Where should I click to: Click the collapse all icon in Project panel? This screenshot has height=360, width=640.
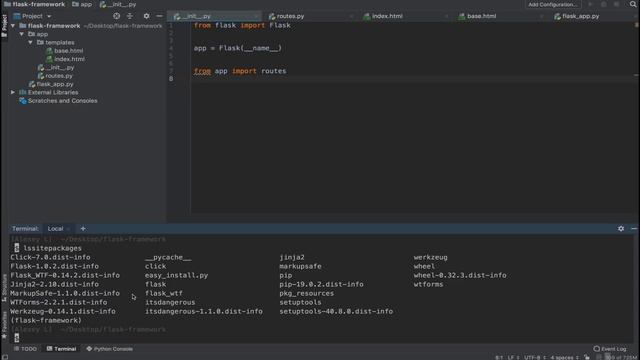tap(130, 16)
